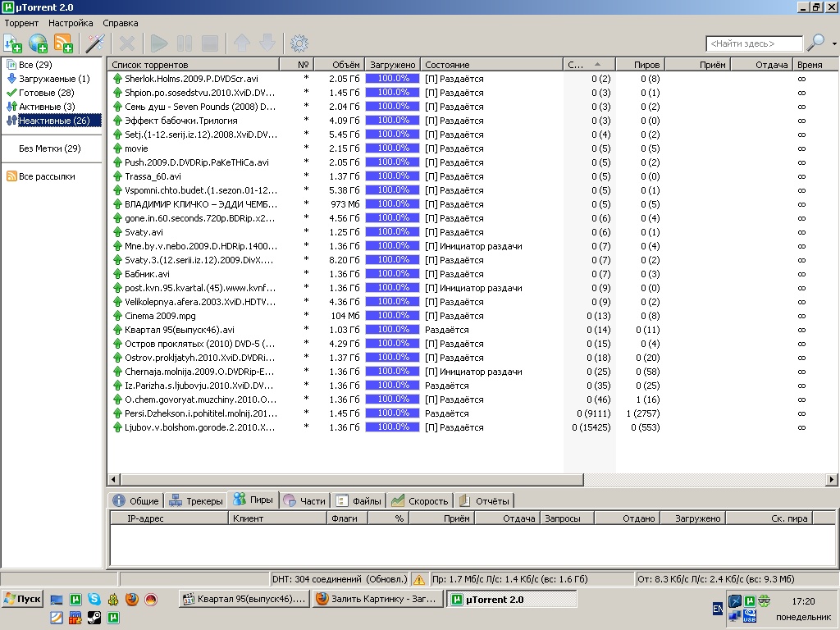Open Preferences via the gear icon
840x630 pixels.
click(x=299, y=43)
